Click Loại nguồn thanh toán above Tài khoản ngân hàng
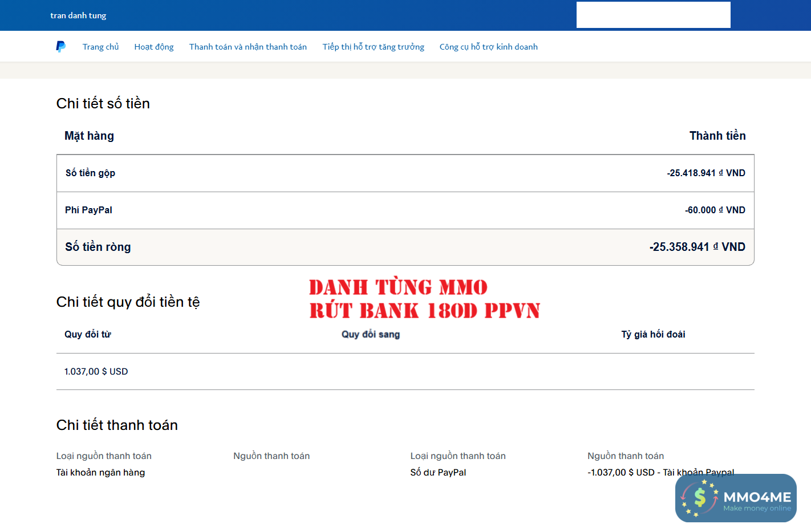The width and height of the screenshot is (811, 532). [x=104, y=456]
